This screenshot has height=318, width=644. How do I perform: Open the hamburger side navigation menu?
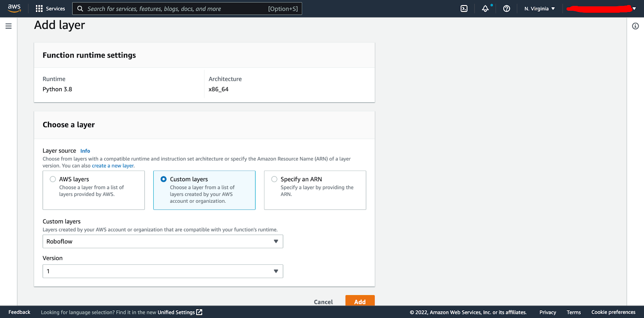[8, 26]
